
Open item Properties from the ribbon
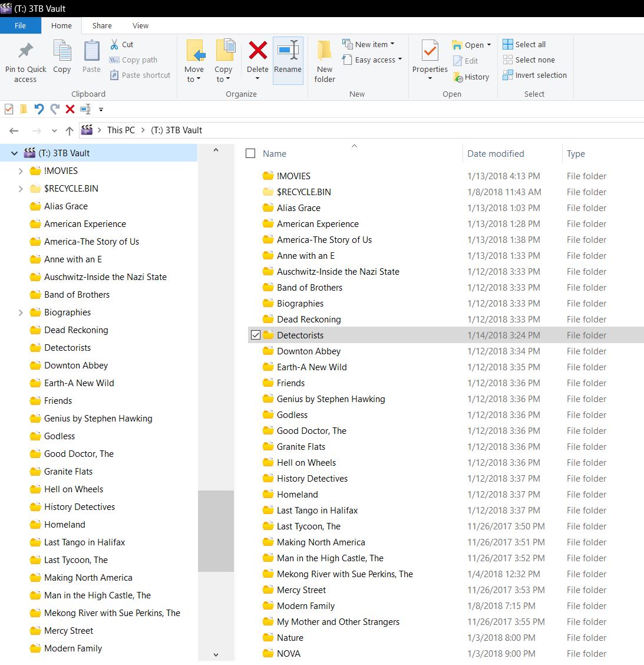coord(430,56)
